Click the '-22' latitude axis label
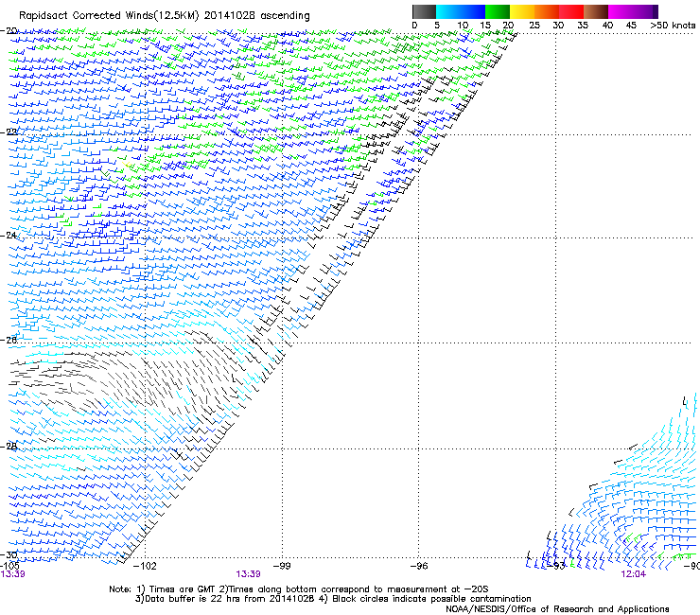The width and height of the screenshot is (700, 615). point(9,132)
